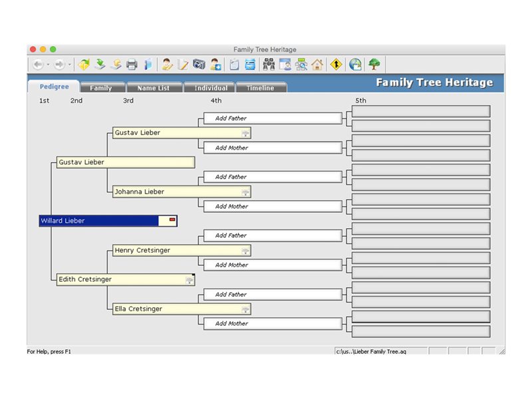Select Gustav Lieber in 2nd generation

125,162
